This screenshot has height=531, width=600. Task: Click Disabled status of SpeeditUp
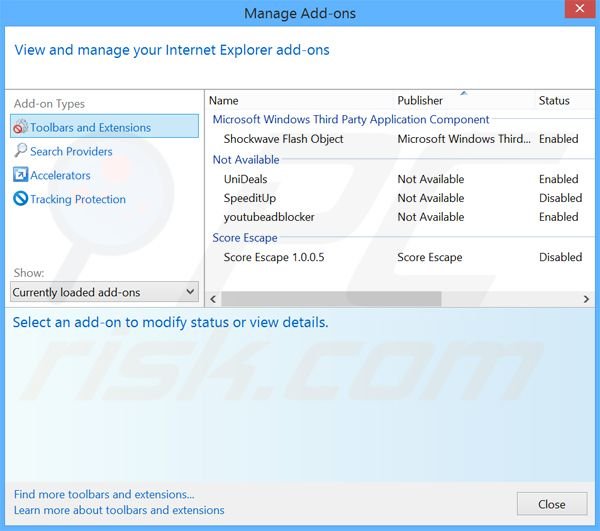(x=561, y=198)
